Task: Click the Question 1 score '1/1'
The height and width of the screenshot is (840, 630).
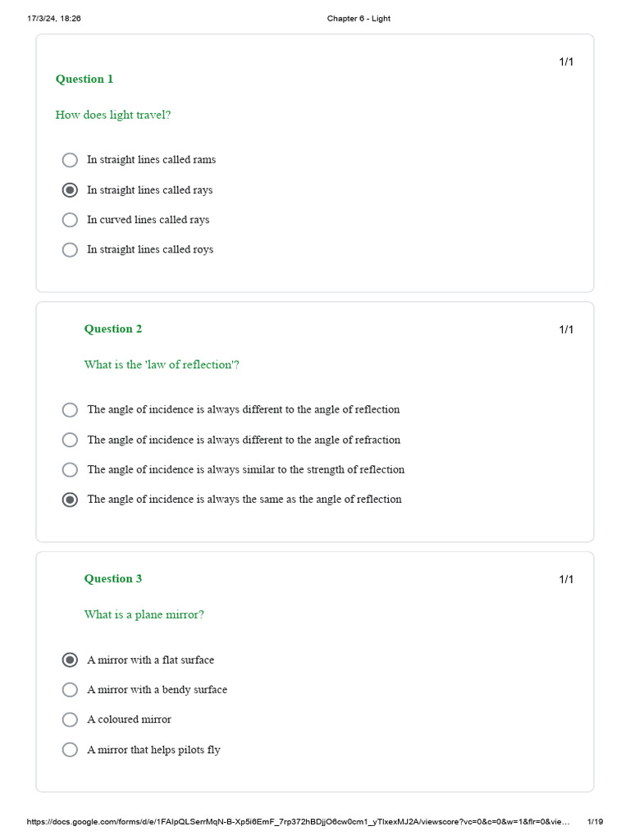Action: pos(566,62)
